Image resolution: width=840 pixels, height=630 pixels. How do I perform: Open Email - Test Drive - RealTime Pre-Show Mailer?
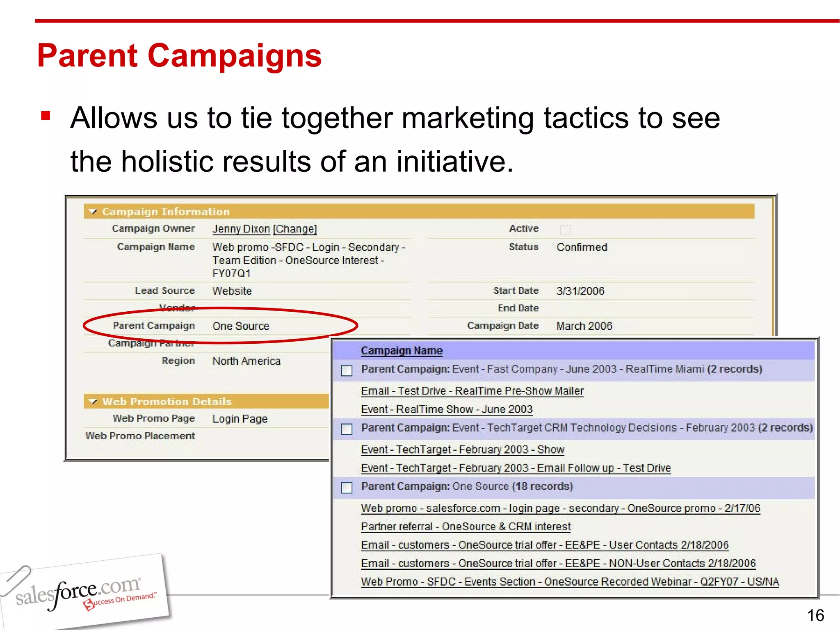click(472, 391)
